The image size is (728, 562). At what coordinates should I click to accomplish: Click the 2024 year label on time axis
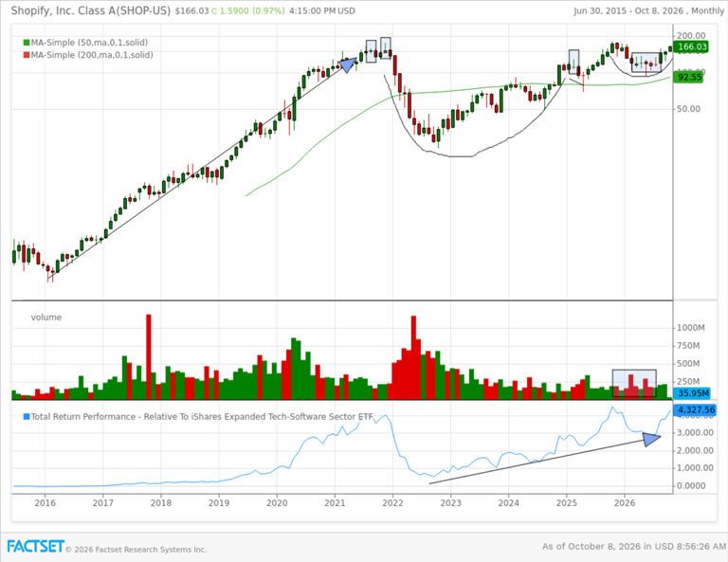coord(509,503)
